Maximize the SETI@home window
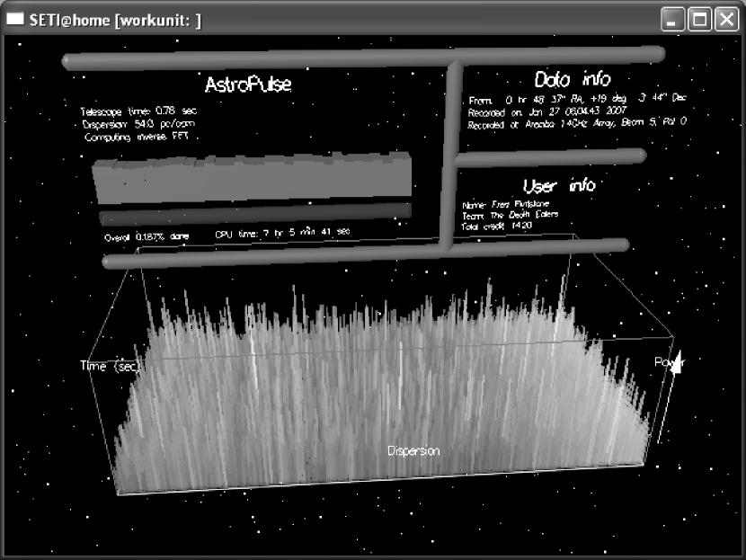The height and width of the screenshot is (560, 746). [700, 19]
